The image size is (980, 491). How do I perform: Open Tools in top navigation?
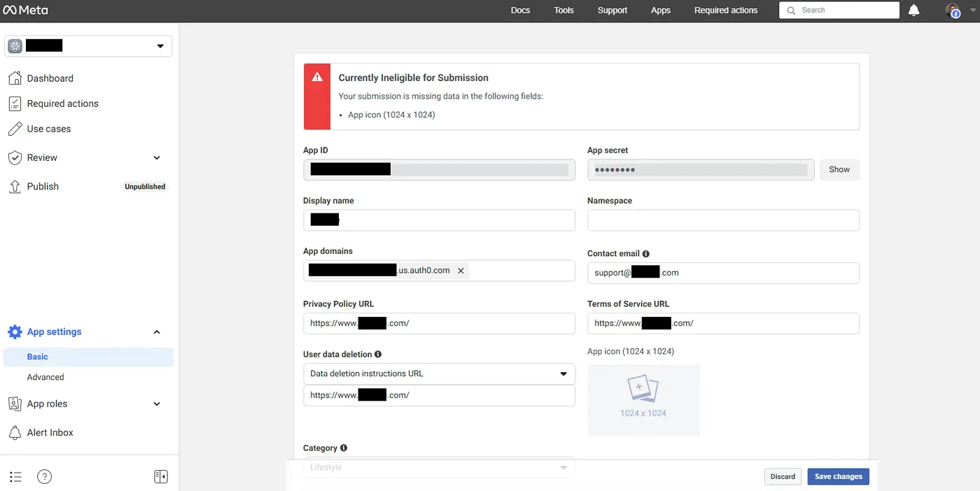[563, 10]
